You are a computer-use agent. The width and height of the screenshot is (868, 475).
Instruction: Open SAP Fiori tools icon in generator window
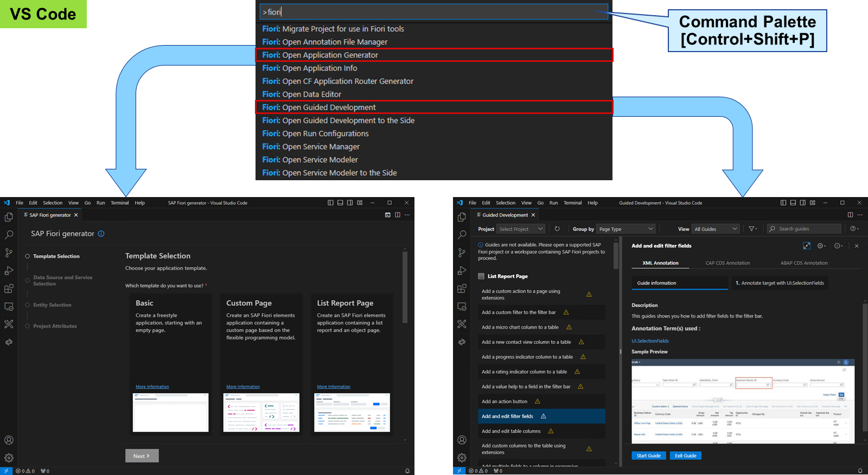click(9, 324)
